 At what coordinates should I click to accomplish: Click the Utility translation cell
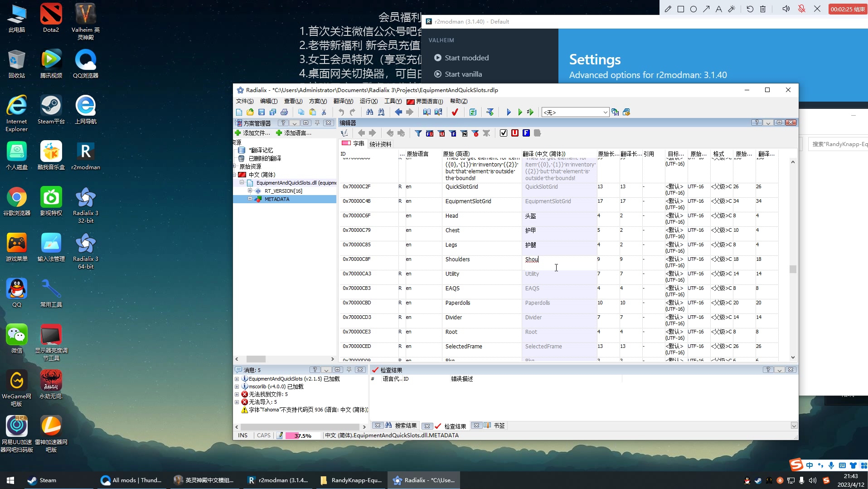click(559, 277)
